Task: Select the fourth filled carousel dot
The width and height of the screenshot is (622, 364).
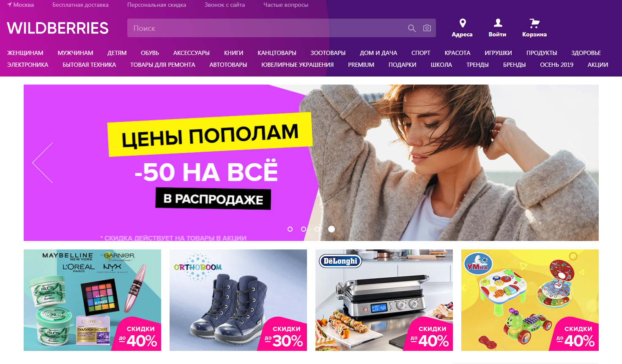Action: pyautogui.click(x=332, y=229)
